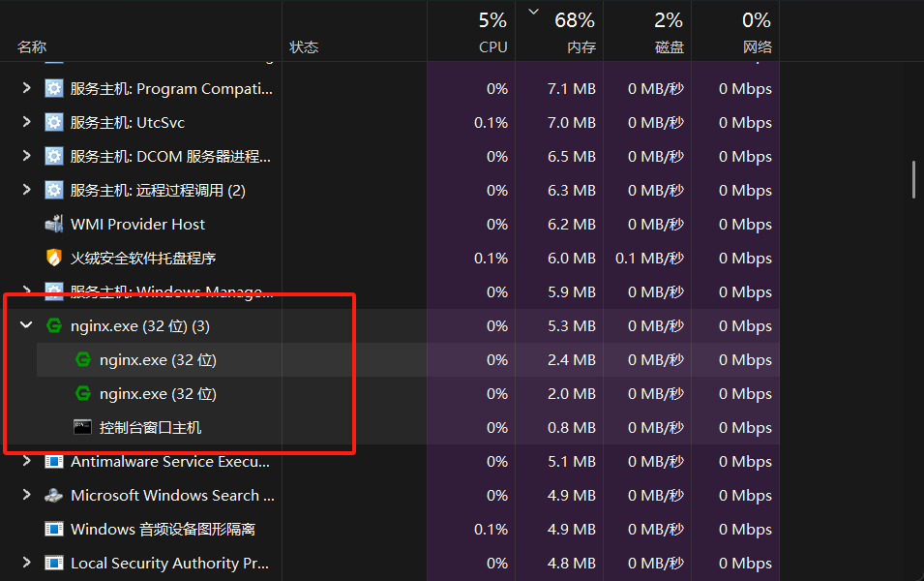Click the 4.8 MB memory value
Screen dimensions: 924x581
pos(571,564)
